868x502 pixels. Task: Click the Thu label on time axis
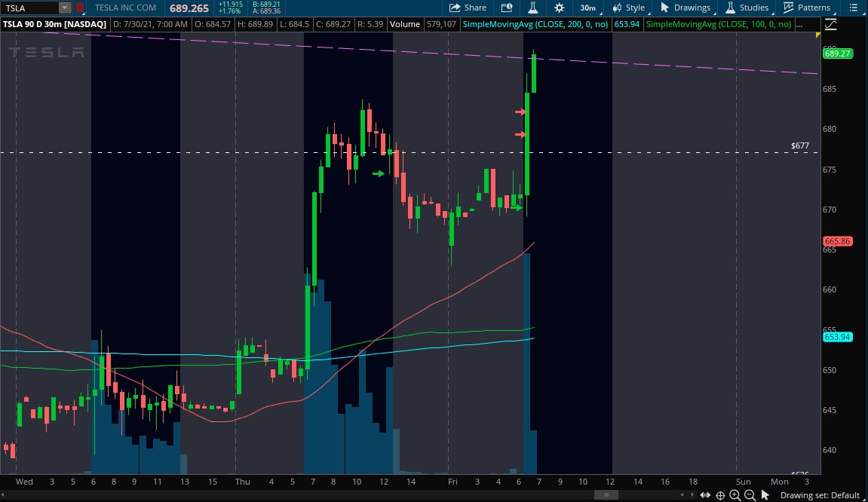click(x=243, y=482)
